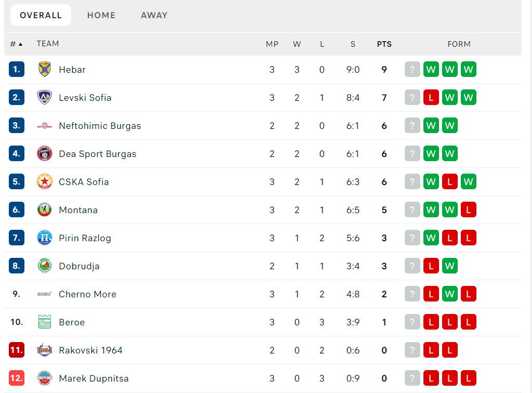Click the Dea Sport Burgas volleyball logo

coord(45,153)
